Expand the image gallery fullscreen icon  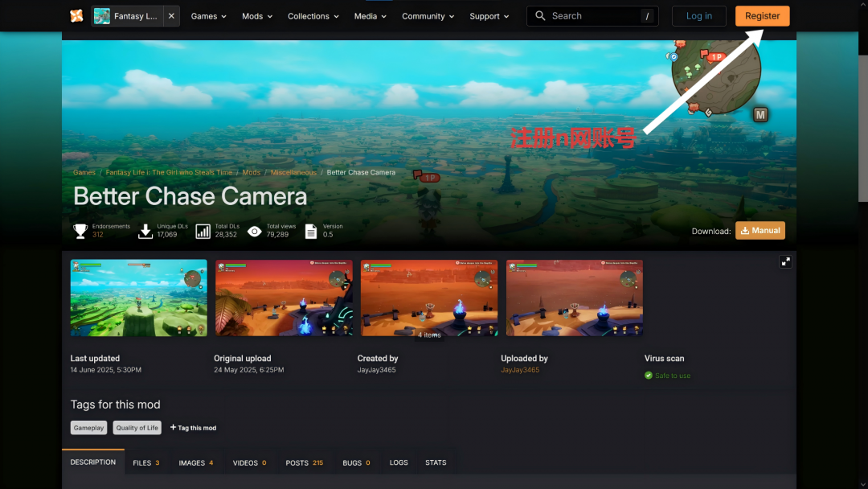785,261
